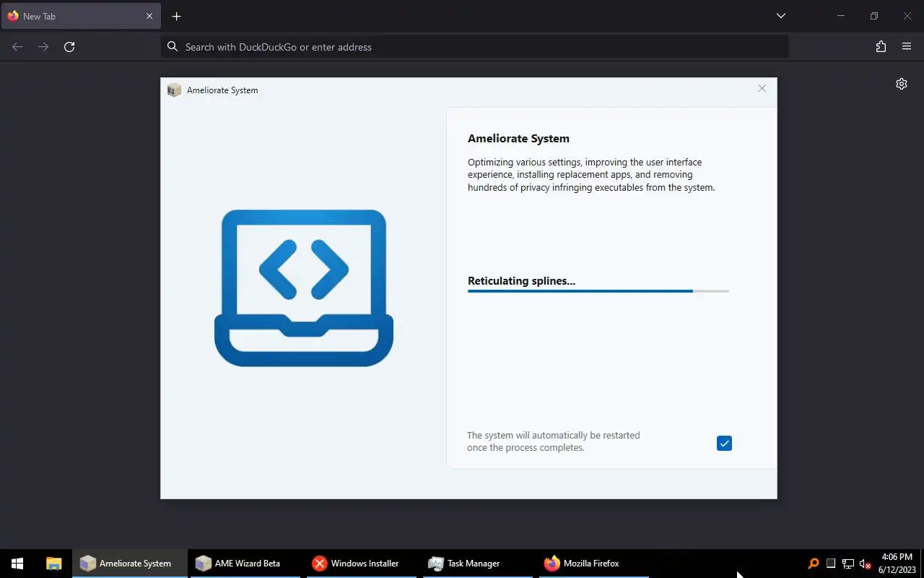The image size is (924, 578).
Task: Open File Explorer from the taskbar
Action: [x=53, y=564]
